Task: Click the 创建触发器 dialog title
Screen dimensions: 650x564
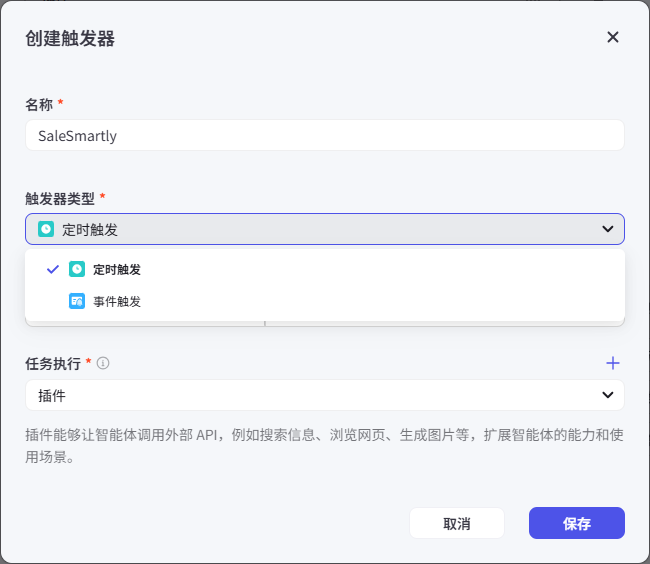Action: point(70,38)
